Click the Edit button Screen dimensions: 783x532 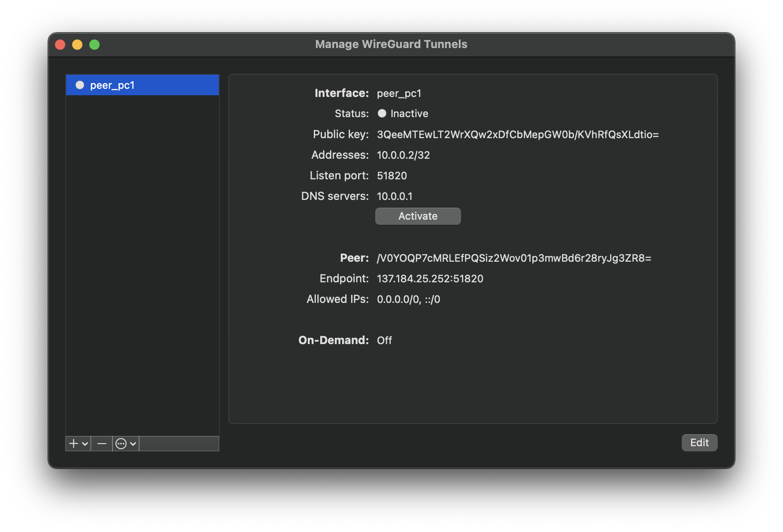[699, 442]
